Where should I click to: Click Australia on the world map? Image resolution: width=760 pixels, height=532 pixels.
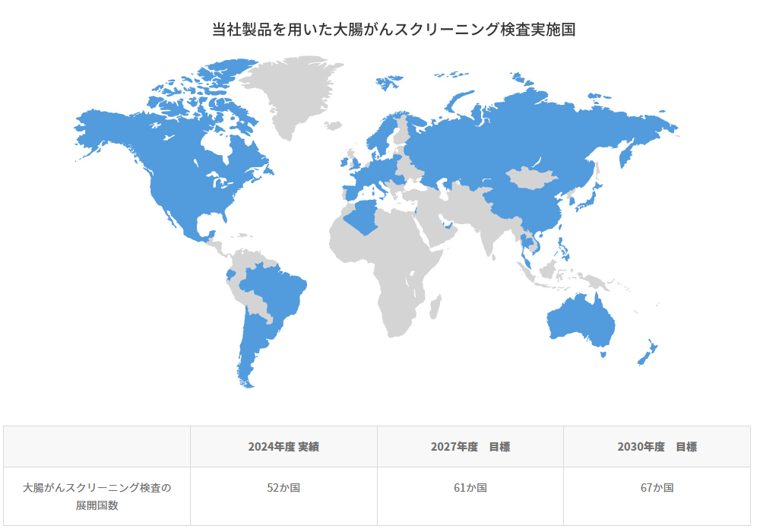coord(581,321)
